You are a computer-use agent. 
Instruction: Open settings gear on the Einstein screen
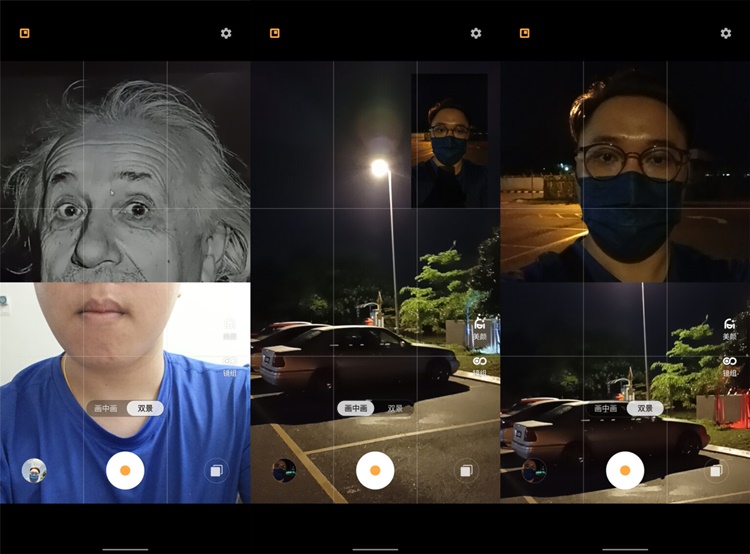tap(226, 33)
